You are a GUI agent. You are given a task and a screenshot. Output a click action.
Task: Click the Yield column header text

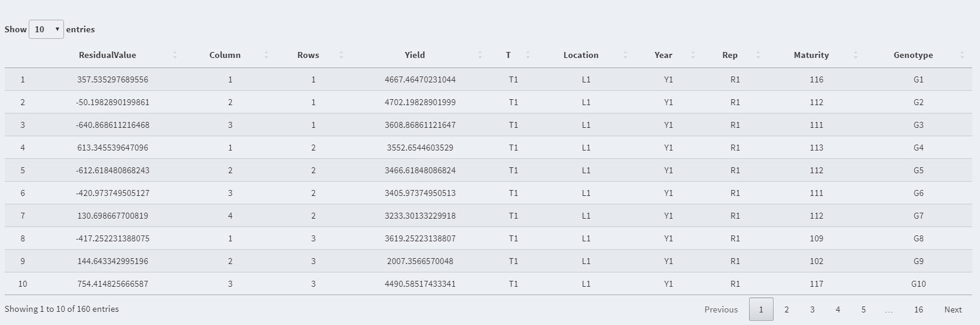coord(415,55)
